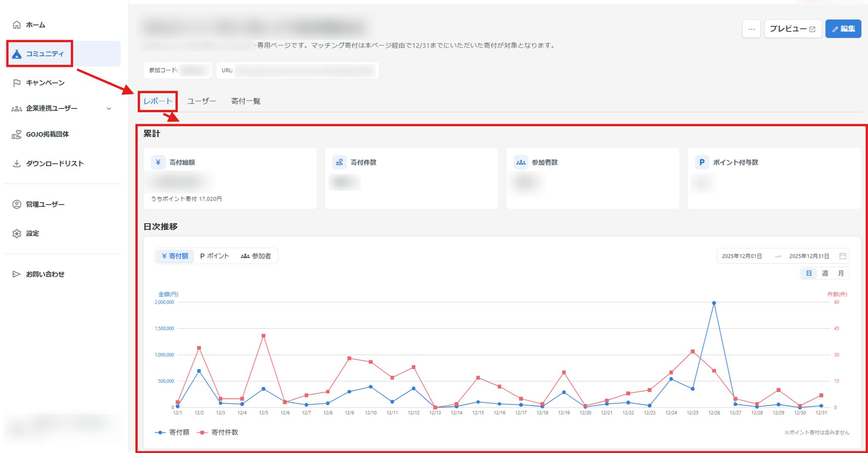Click the start date 2025年12月01日 field
The width and height of the screenshot is (868, 453).
(x=742, y=256)
